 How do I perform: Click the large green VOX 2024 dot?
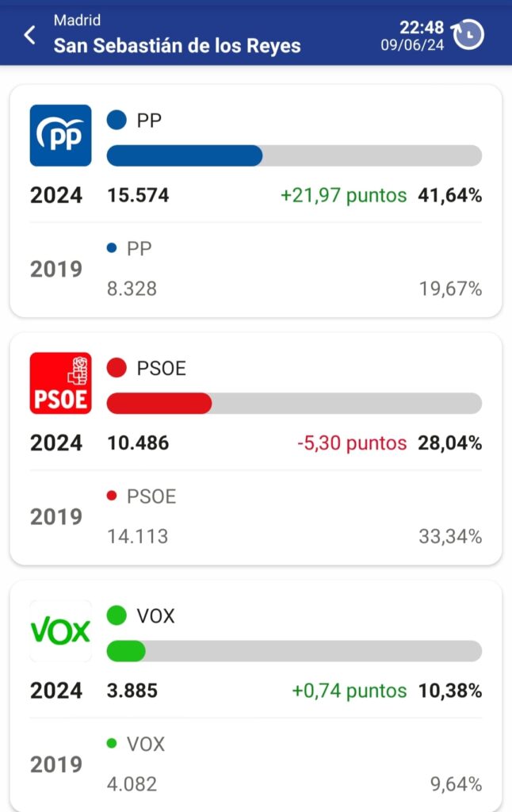[117, 615]
